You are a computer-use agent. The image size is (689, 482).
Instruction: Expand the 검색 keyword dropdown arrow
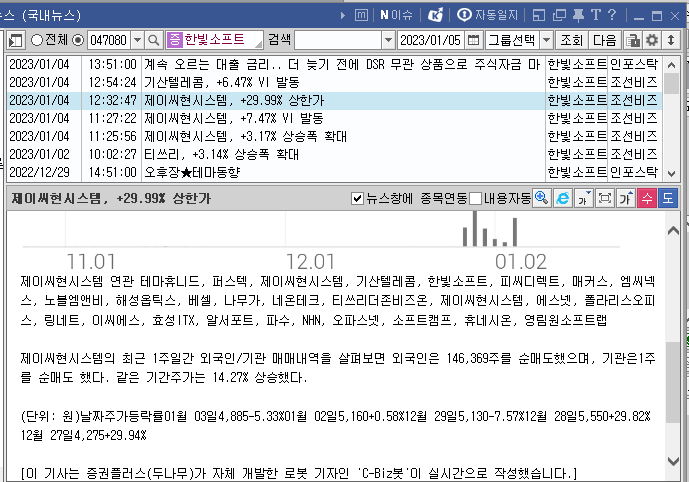point(388,40)
